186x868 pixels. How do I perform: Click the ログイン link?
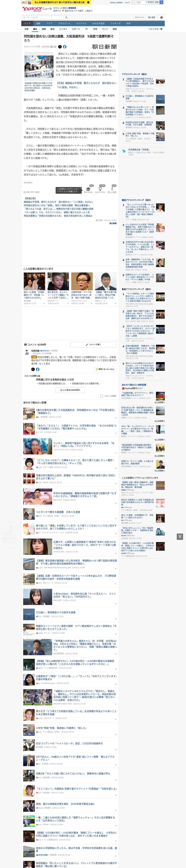click(57, 11)
